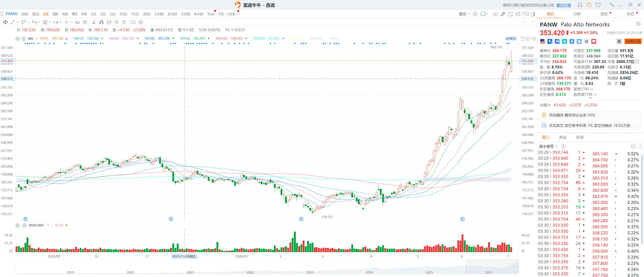The height and width of the screenshot is (277, 644).
Task: Toggle the checkbox beside PANW
Action: click(x=1, y=14)
